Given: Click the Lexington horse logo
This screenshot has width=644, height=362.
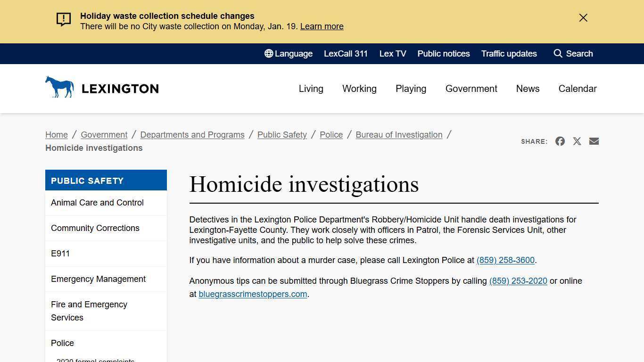Looking at the screenshot, I should (x=59, y=87).
